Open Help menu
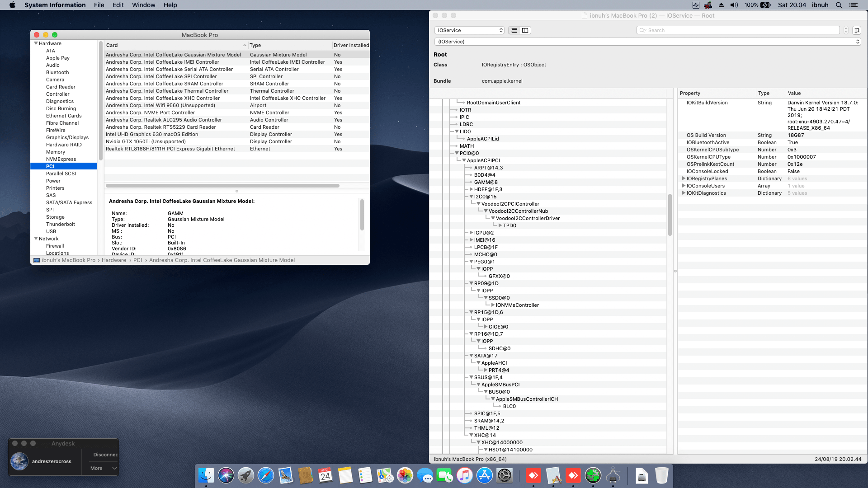Image resolution: width=868 pixels, height=488 pixels. click(x=170, y=5)
